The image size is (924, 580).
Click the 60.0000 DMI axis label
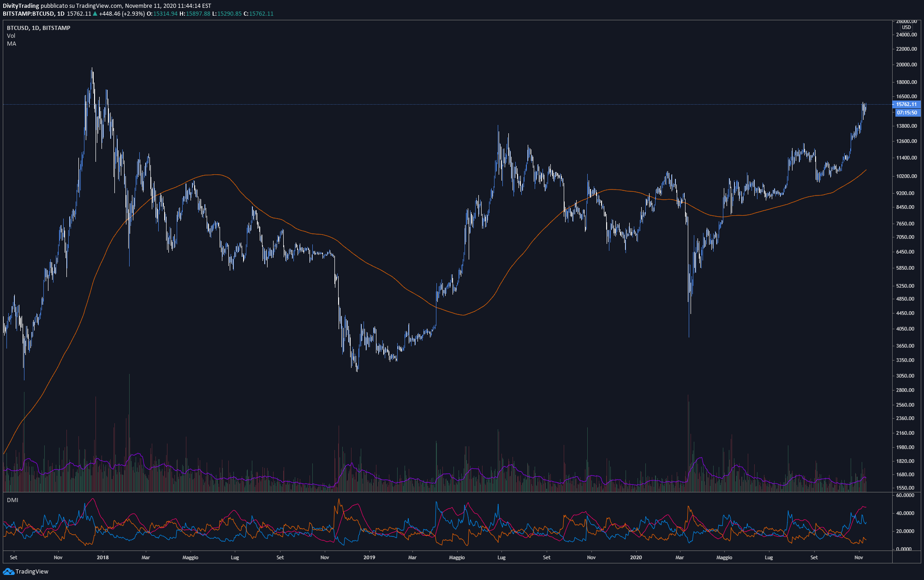pos(905,496)
